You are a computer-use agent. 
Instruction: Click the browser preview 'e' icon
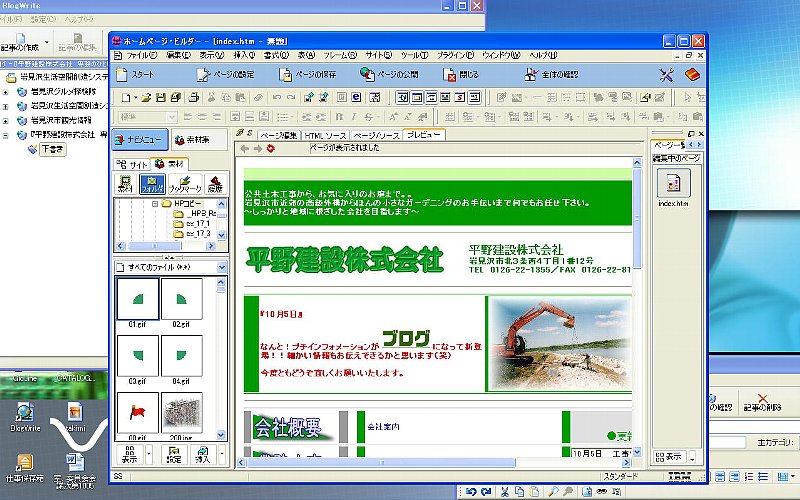click(x=356, y=97)
